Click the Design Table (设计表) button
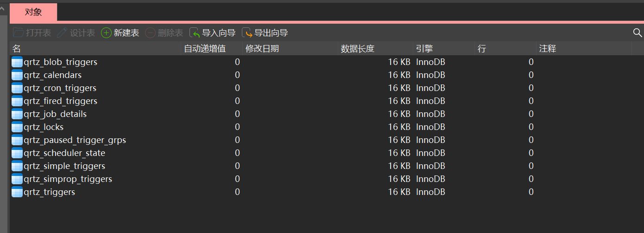This screenshot has height=233, width=644. pyautogui.click(x=76, y=33)
